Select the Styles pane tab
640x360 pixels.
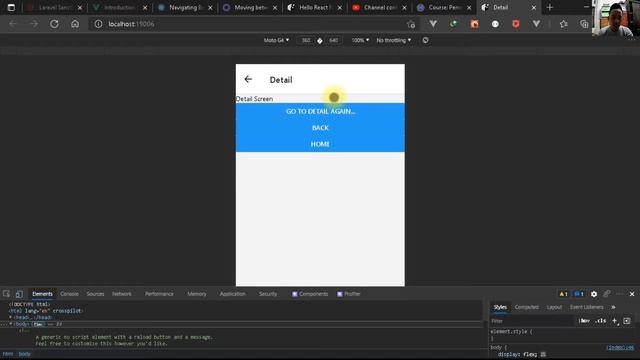coord(500,307)
